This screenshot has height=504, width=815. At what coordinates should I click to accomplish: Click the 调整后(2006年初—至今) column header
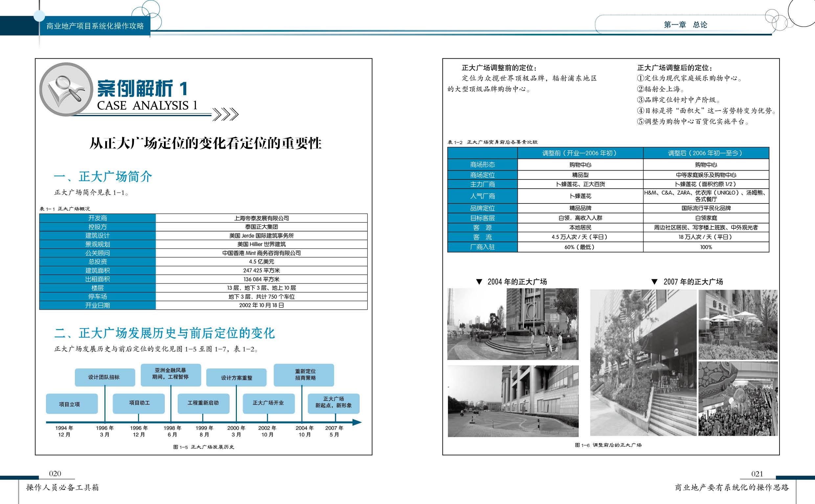pos(706,153)
